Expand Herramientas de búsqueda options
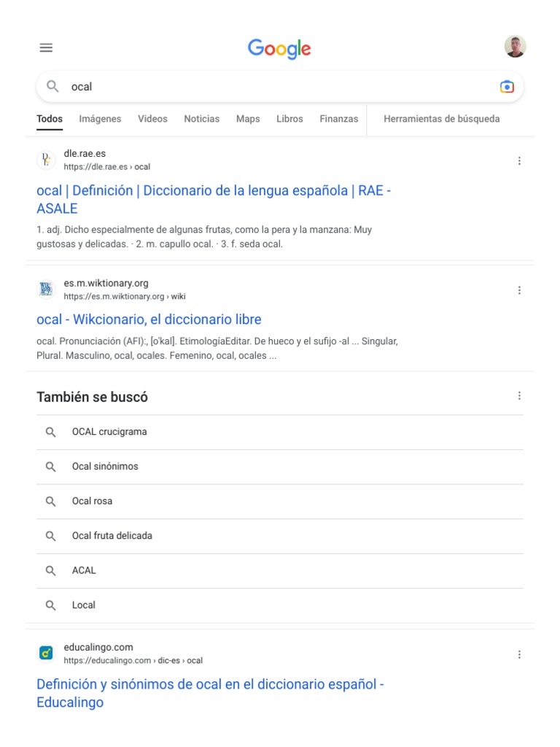The image size is (560, 747). pyautogui.click(x=441, y=119)
